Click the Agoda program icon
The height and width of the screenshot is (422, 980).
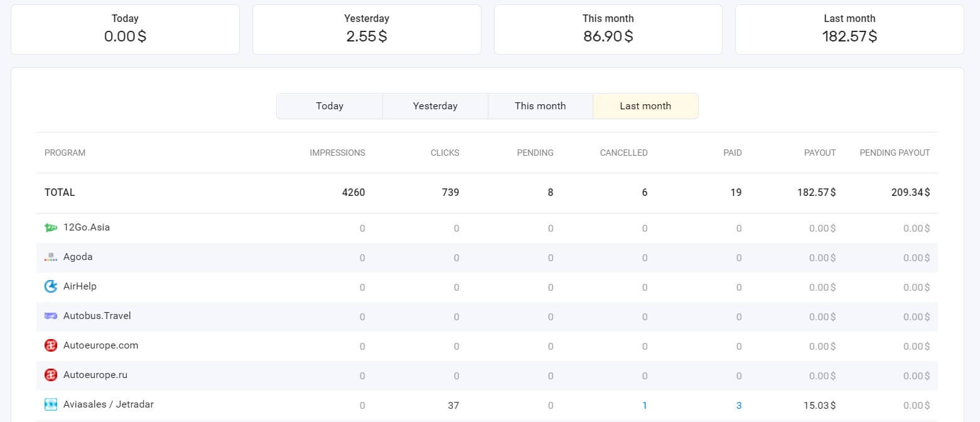point(50,257)
